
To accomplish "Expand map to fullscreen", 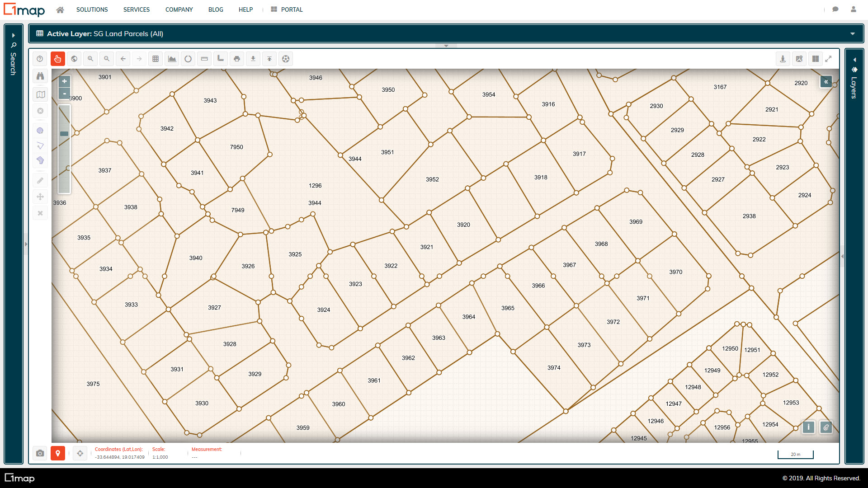I will 828,59.
